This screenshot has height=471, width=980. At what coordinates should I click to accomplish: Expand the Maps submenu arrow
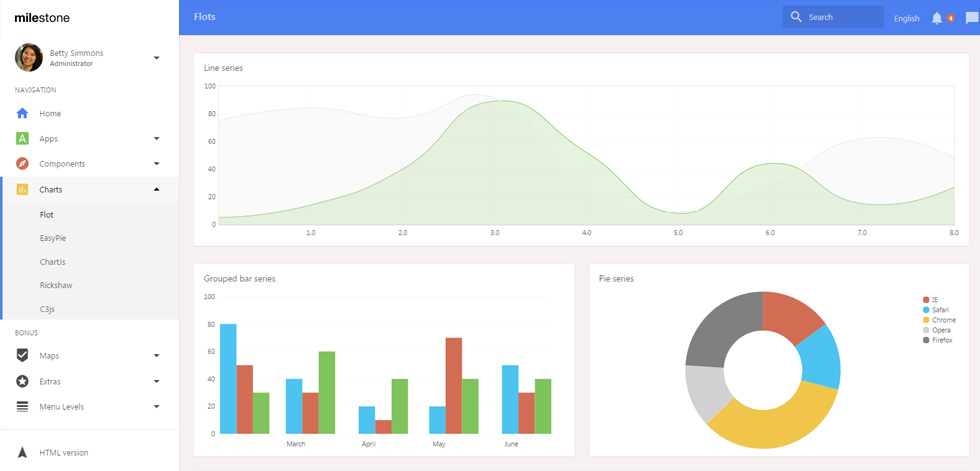tap(156, 355)
